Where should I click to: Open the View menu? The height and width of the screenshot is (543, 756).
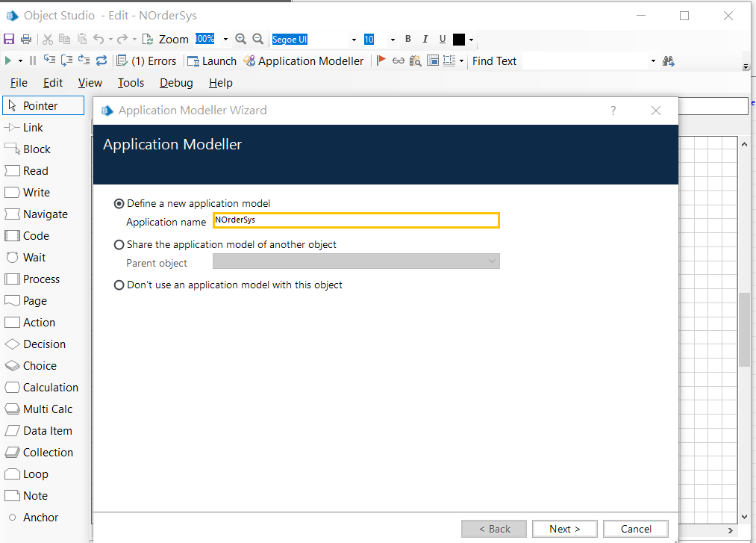(90, 83)
